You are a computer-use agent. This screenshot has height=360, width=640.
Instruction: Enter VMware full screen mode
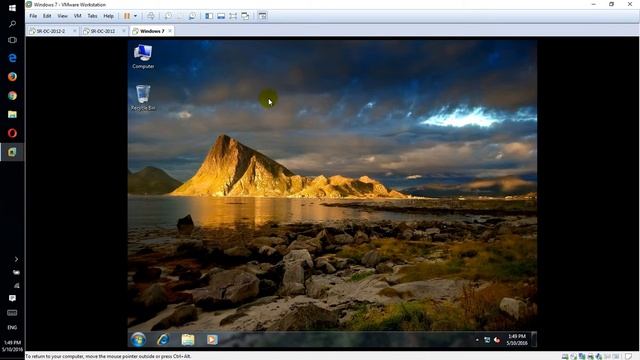click(233, 16)
